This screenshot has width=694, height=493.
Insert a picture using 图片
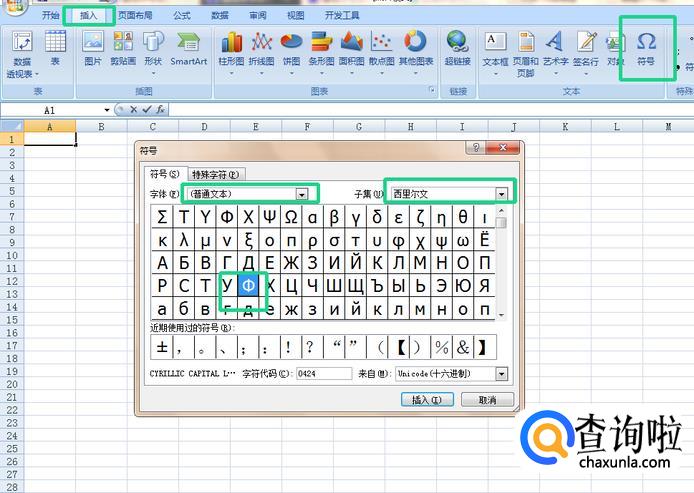(x=93, y=48)
